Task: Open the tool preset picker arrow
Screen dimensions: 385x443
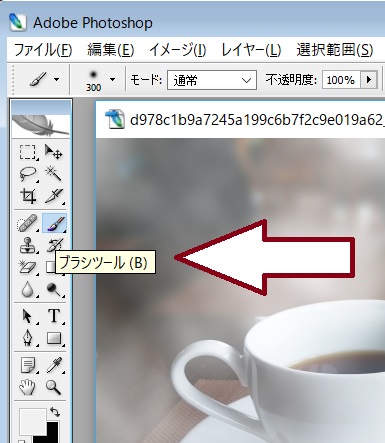Action: click(56, 79)
